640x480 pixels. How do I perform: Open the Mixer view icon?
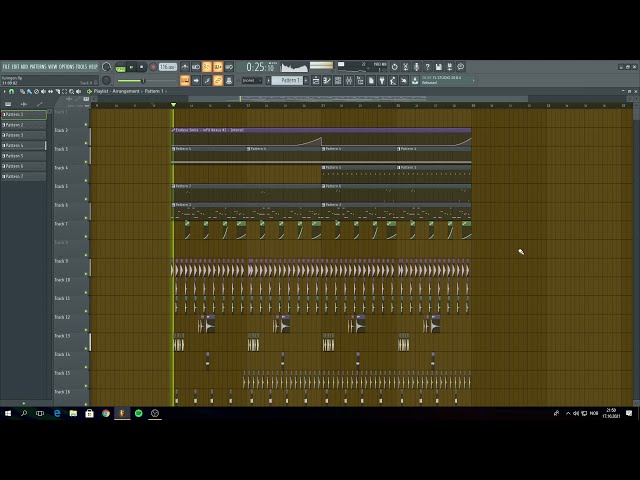pos(349,80)
